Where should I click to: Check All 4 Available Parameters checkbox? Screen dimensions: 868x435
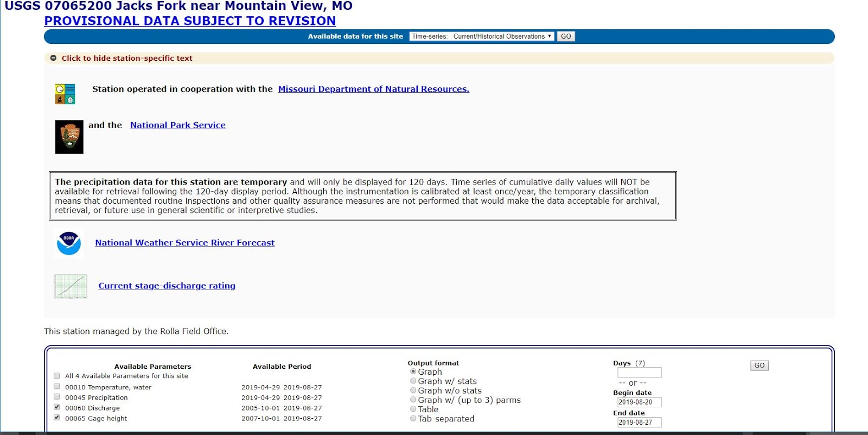57,376
